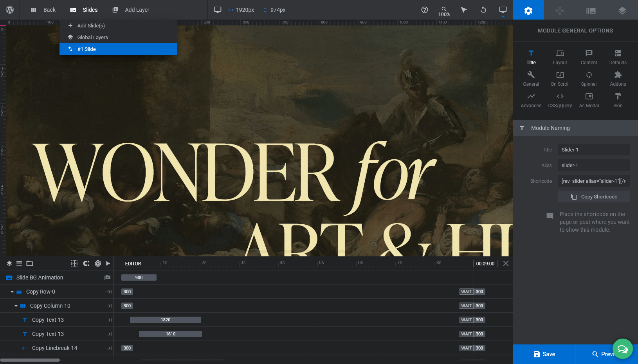
Task: Select the Copy Linebreak-14 layer
Action: click(x=57, y=348)
